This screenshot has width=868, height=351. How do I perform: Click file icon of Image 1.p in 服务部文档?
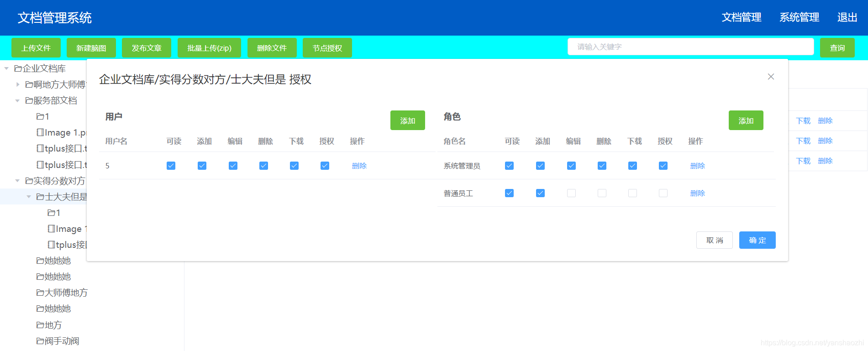[x=40, y=132]
